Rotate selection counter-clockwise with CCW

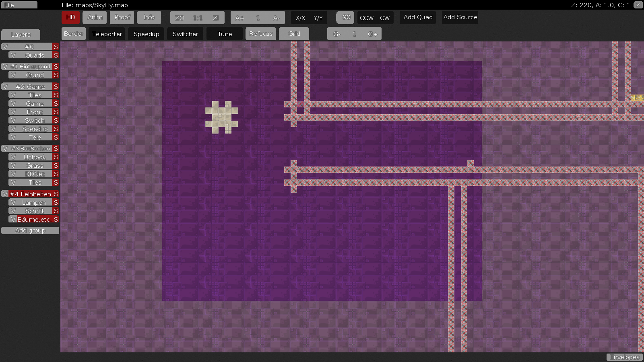pos(366,18)
